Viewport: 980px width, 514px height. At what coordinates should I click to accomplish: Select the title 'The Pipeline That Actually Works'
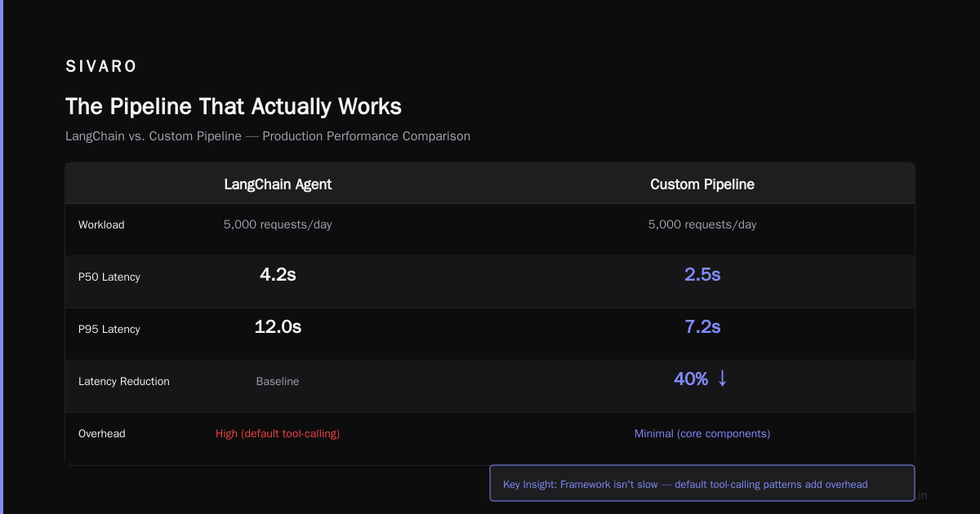pyautogui.click(x=234, y=107)
